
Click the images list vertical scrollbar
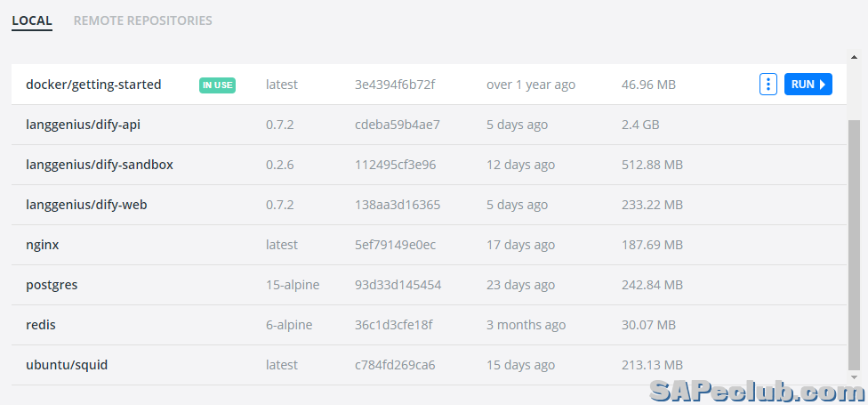pos(854,240)
